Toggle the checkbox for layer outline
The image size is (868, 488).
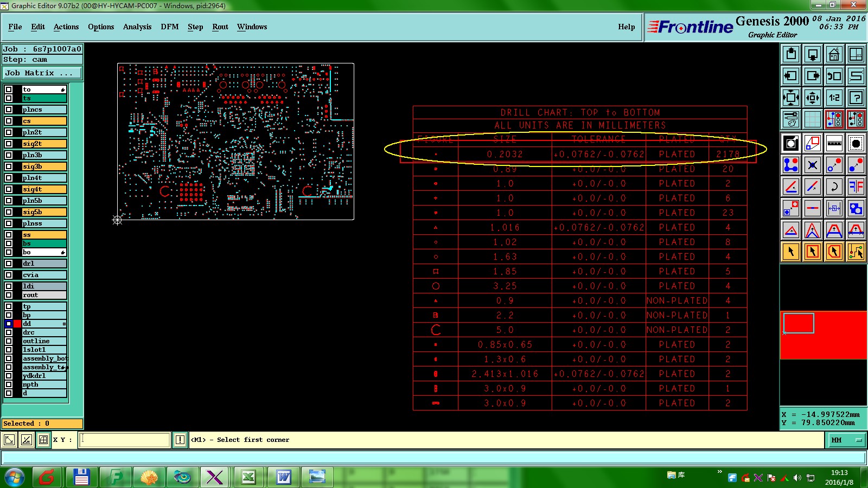click(9, 341)
